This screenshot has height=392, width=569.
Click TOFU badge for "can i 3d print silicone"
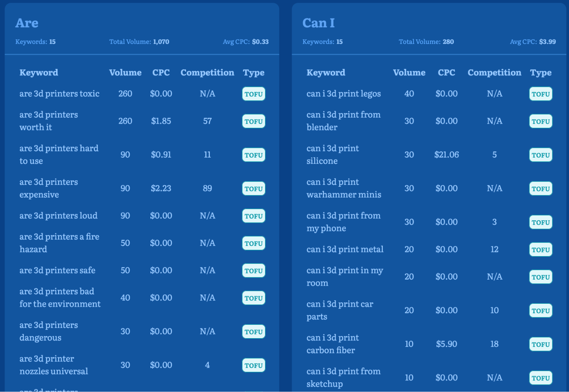click(x=541, y=155)
